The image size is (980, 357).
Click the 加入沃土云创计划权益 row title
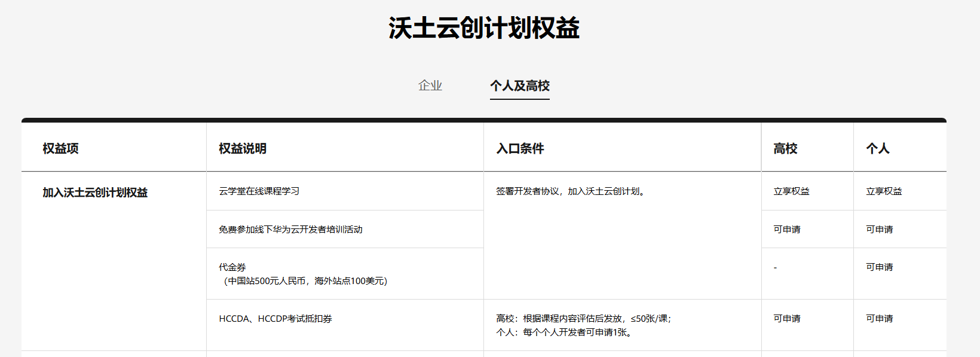(x=95, y=193)
